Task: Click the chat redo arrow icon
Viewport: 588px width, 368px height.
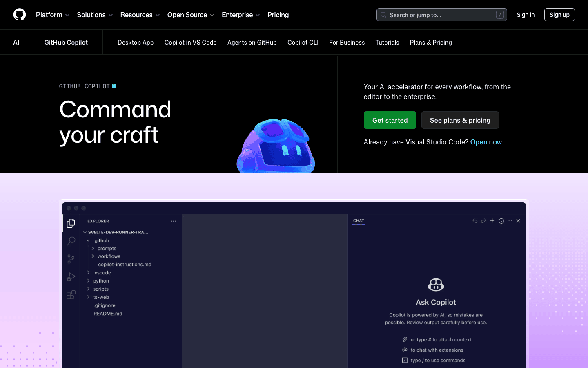Action: tap(483, 221)
